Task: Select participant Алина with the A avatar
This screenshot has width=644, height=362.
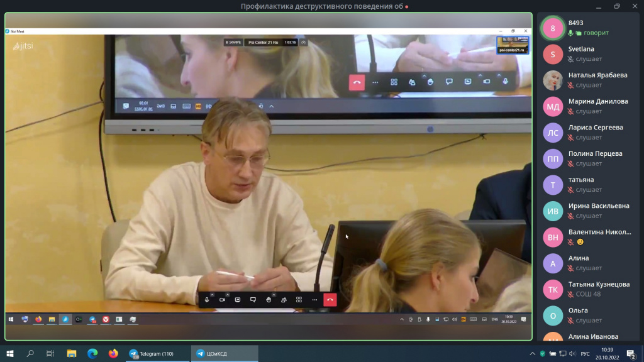Action: point(588,263)
